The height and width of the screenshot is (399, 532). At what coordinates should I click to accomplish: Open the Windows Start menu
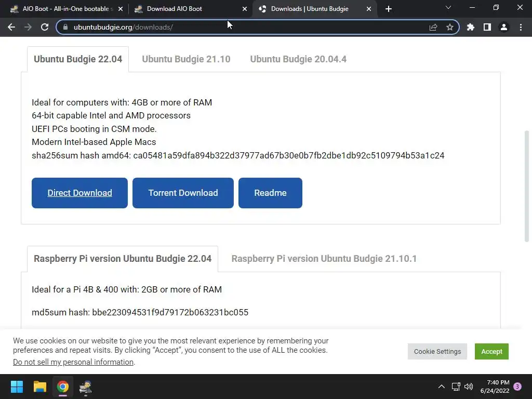pos(17,387)
